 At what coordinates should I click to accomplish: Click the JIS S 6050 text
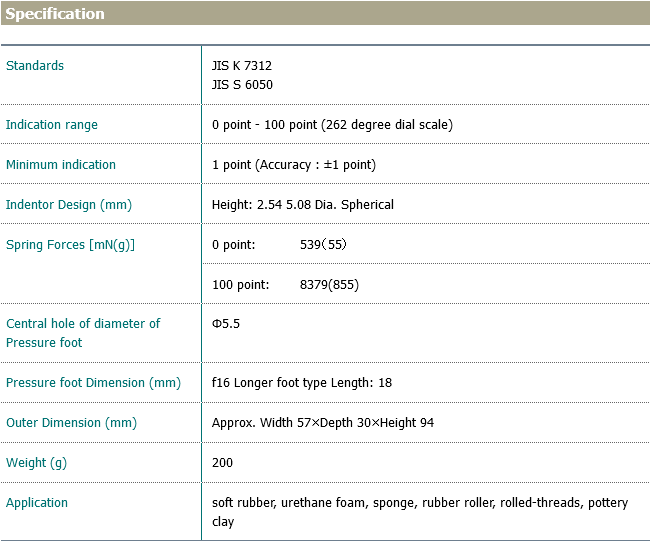242,85
